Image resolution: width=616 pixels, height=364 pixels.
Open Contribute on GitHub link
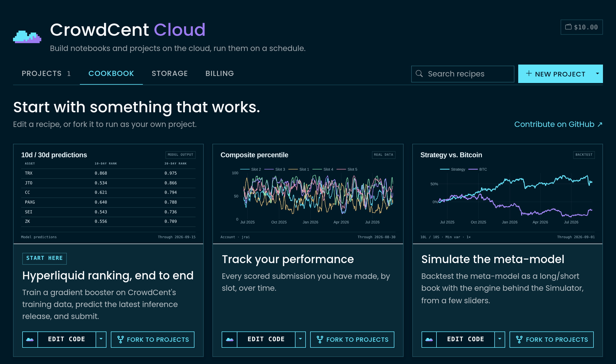[x=558, y=124]
